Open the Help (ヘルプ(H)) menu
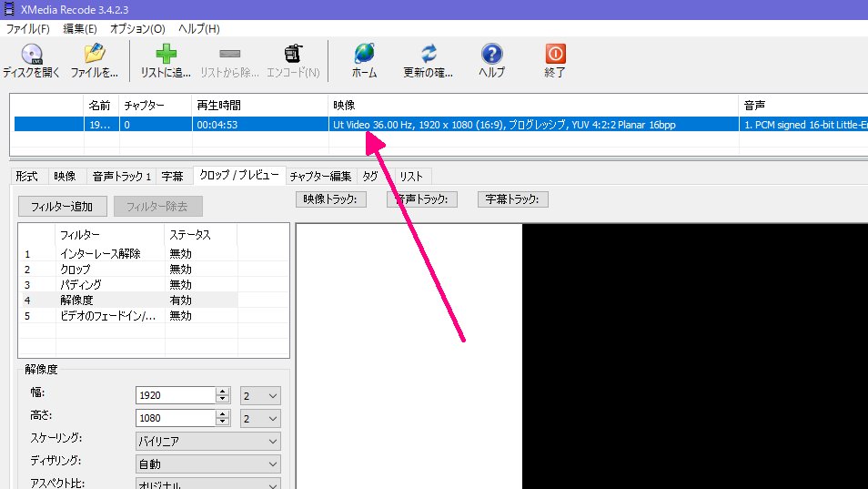Viewport: 868px width, 489px height. [198, 29]
